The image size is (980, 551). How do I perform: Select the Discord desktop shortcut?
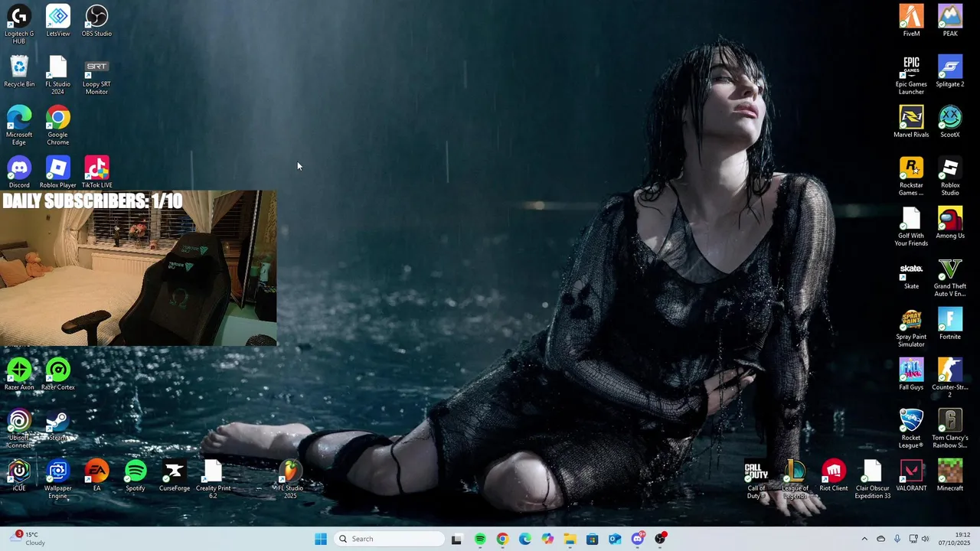[19, 173]
